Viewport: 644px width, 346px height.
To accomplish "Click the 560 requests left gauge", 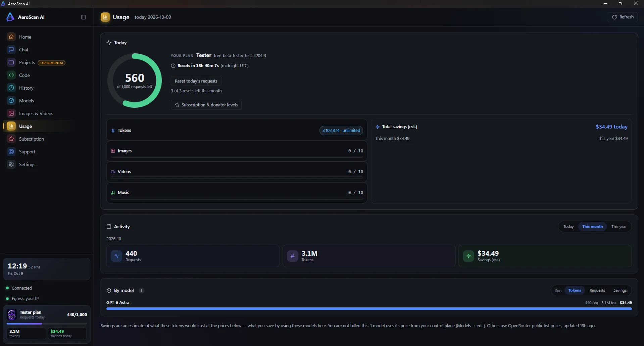I will coord(135,81).
